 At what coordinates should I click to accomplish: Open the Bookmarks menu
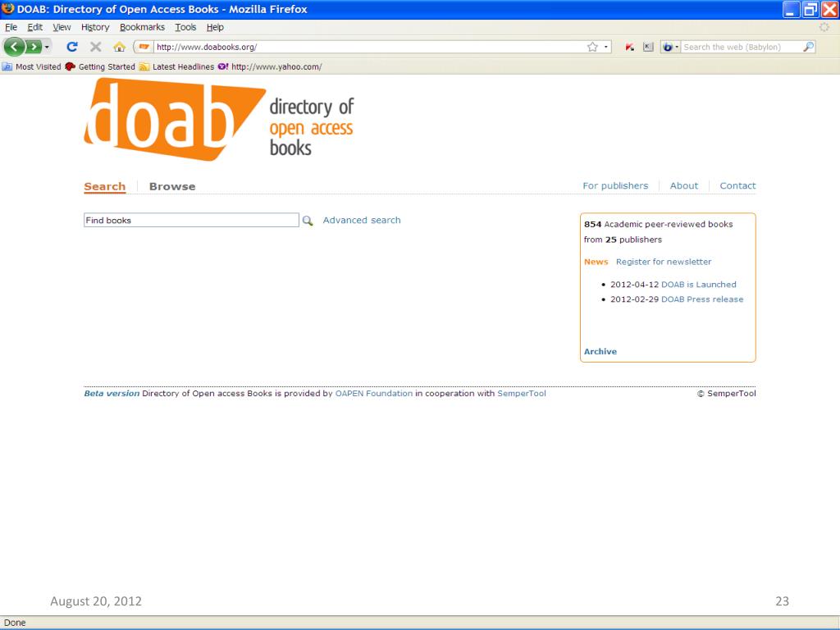(x=142, y=27)
